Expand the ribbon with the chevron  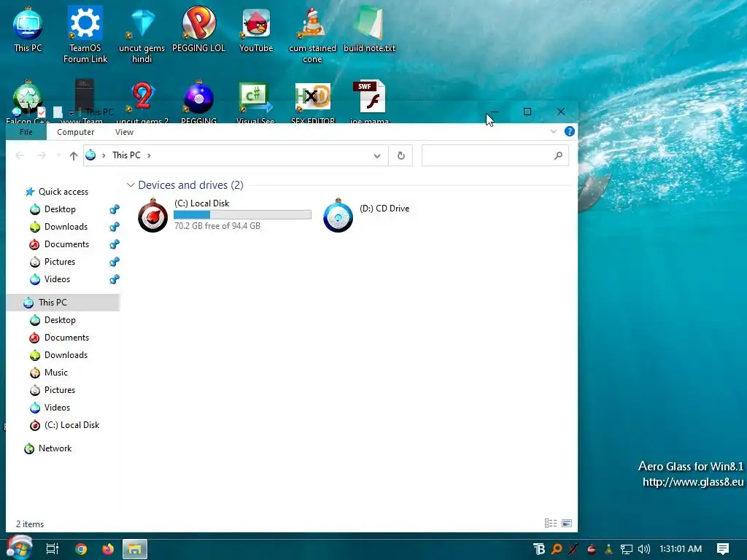(x=553, y=131)
